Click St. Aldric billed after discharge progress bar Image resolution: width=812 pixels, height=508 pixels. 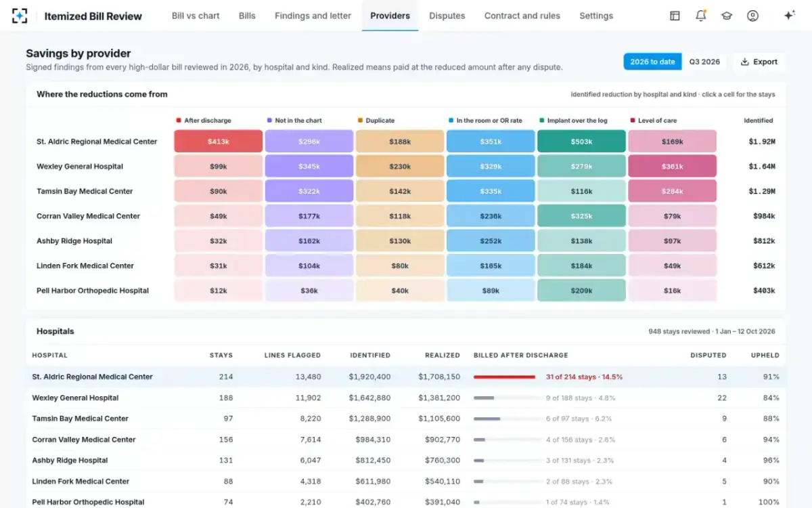505,377
